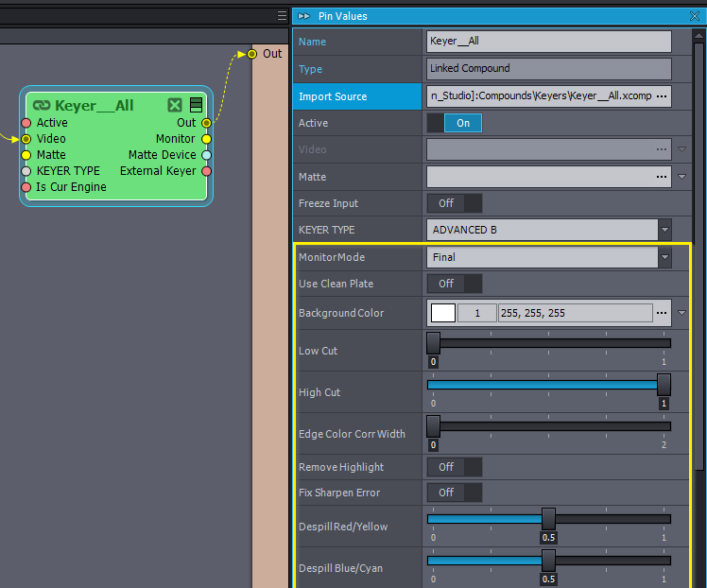Click the browse button for Import Source
This screenshot has height=588, width=707.
click(x=662, y=96)
